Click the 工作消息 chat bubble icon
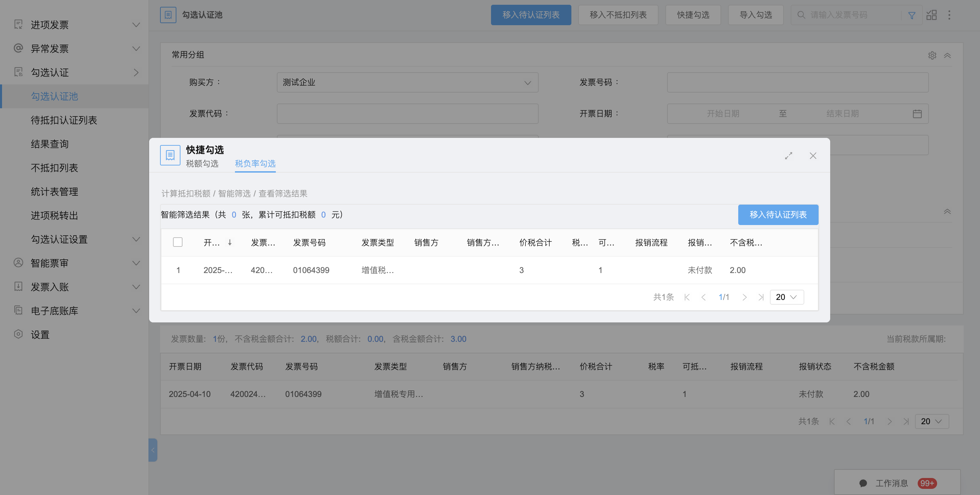 863,483
